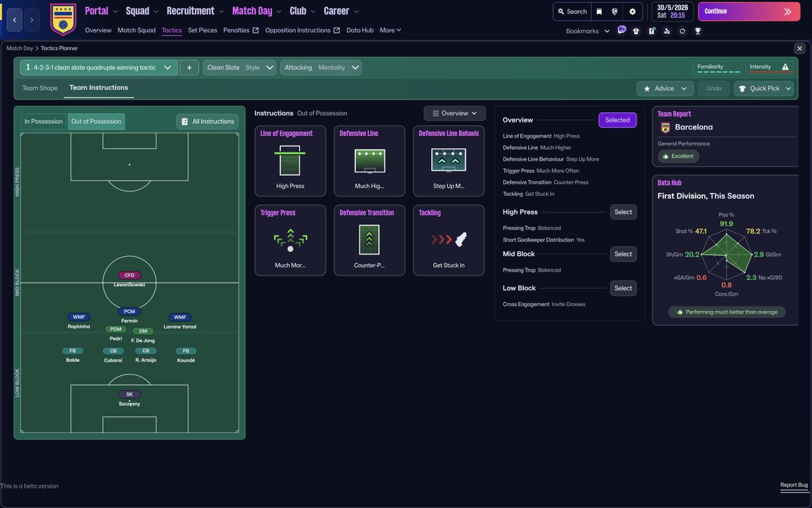Select the Tackling Get Stuck In card
The height and width of the screenshot is (508, 812).
[449, 240]
